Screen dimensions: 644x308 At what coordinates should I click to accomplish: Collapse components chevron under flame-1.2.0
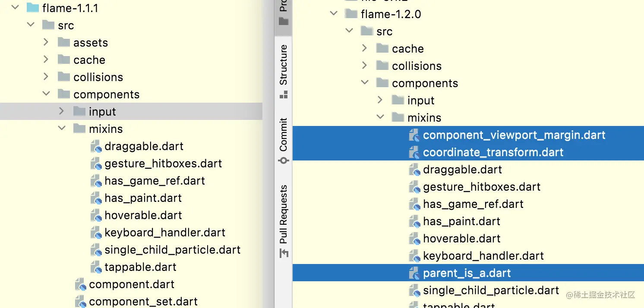(365, 83)
